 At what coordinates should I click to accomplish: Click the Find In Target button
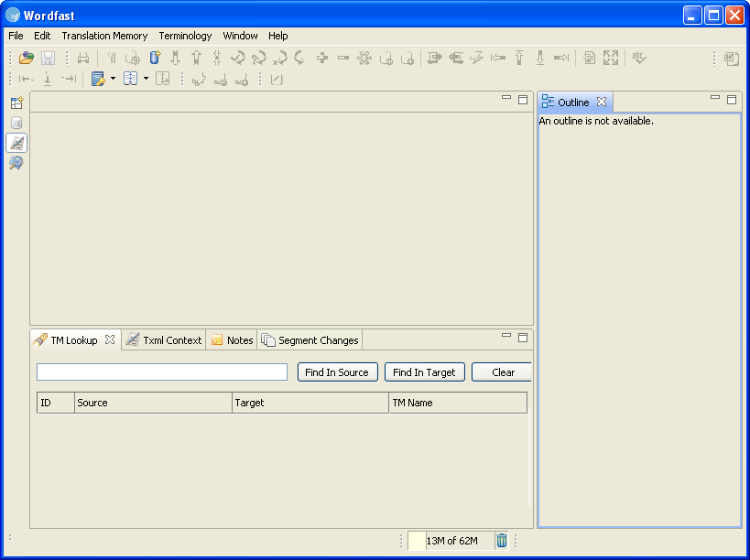(x=425, y=372)
